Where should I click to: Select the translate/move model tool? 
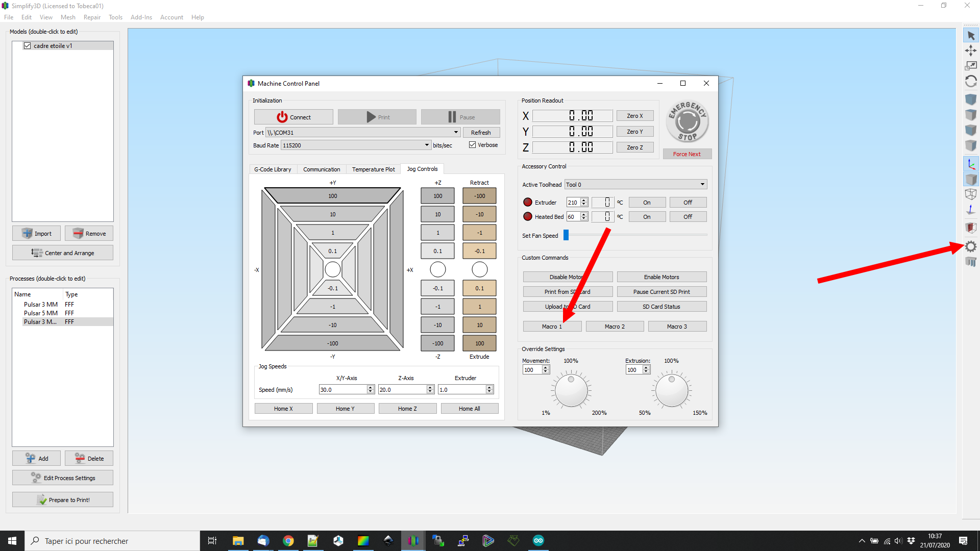pyautogui.click(x=971, y=51)
